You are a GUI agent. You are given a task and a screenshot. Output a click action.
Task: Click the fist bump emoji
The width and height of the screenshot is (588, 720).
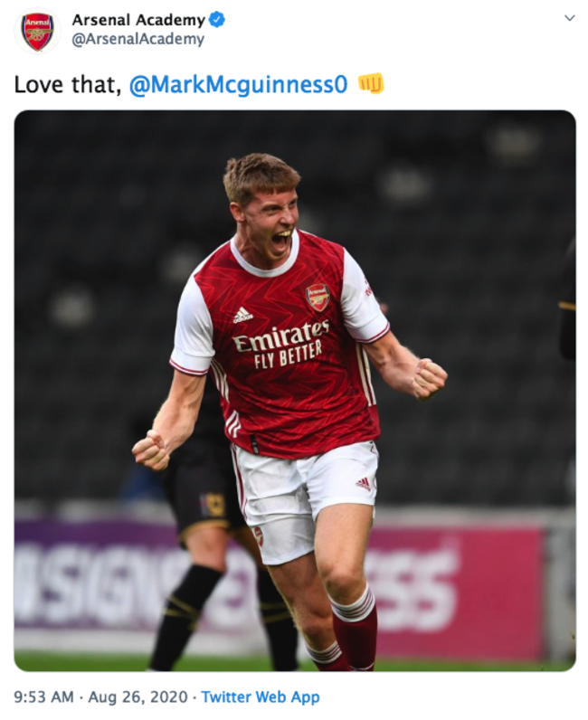[371, 84]
